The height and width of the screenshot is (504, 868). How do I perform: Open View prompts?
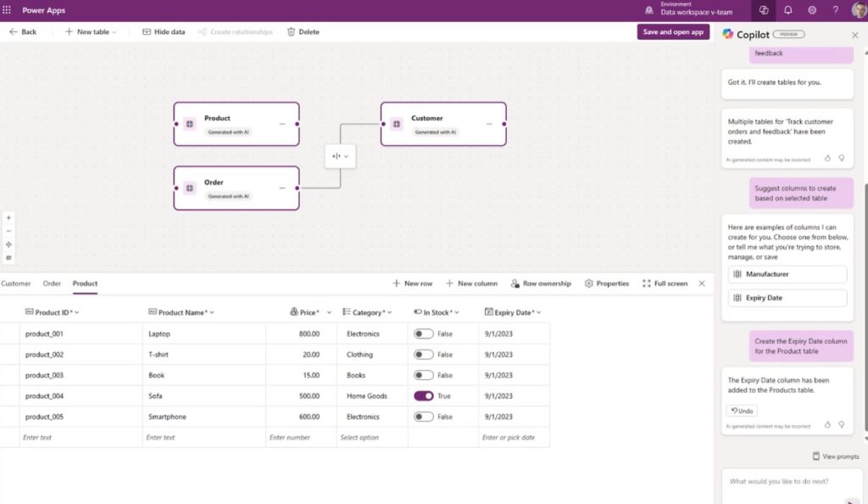[x=836, y=456]
